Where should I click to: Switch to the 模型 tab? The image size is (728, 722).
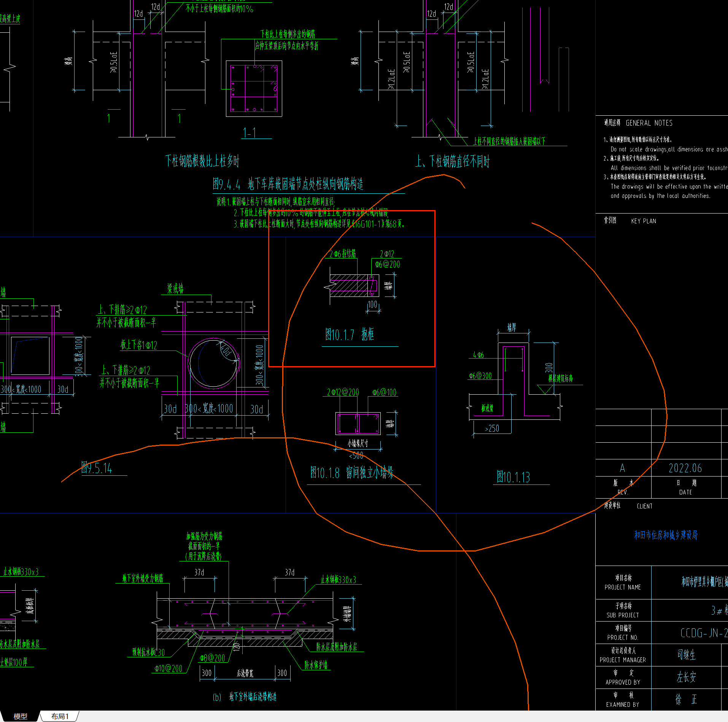click(20, 716)
